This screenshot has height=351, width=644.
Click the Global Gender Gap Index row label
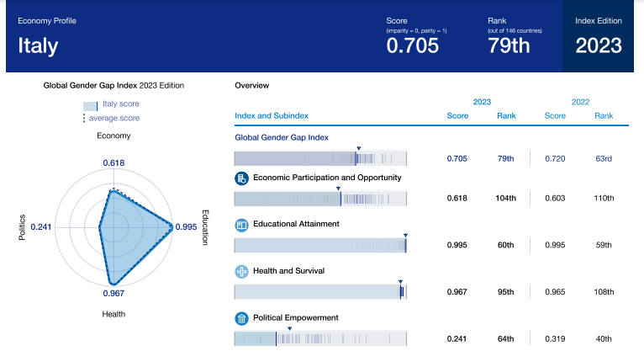pos(281,136)
